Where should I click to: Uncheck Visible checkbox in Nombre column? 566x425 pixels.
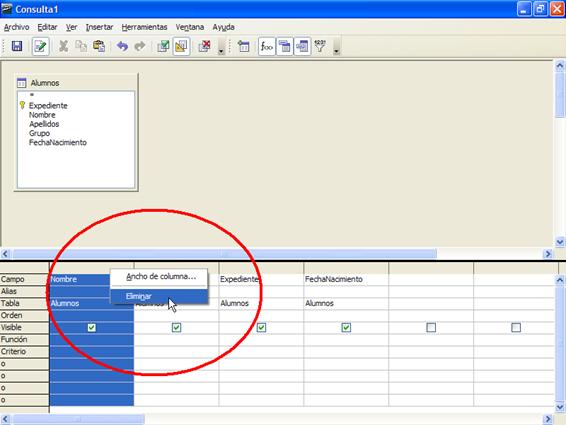click(x=92, y=328)
